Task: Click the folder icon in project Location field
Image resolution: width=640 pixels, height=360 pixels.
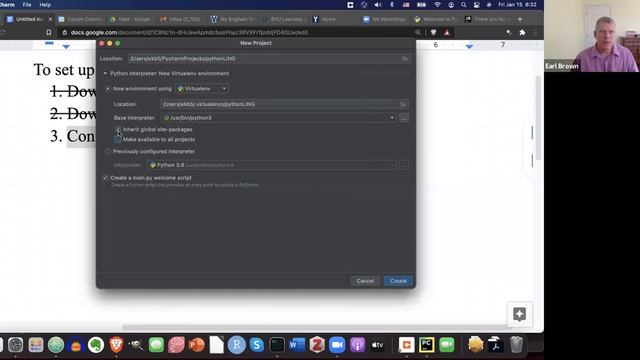Action: tap(405, 59)
